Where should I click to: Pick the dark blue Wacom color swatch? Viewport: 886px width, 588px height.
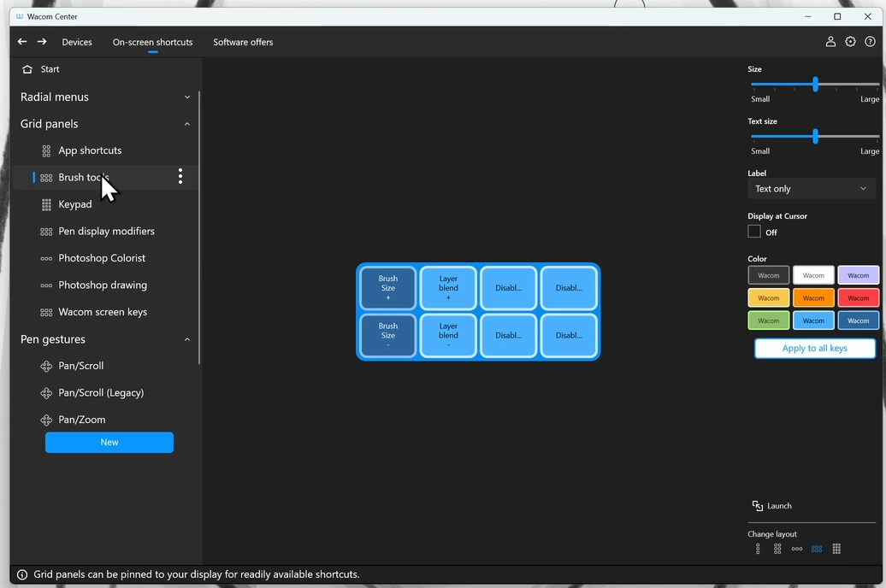coord(859,320)
